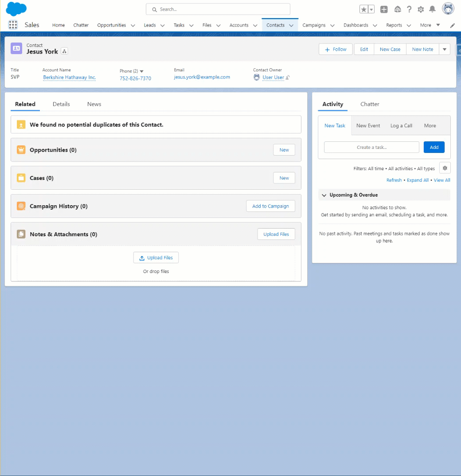View contact hierarchy icon next to Jesus York

point(64,51)
